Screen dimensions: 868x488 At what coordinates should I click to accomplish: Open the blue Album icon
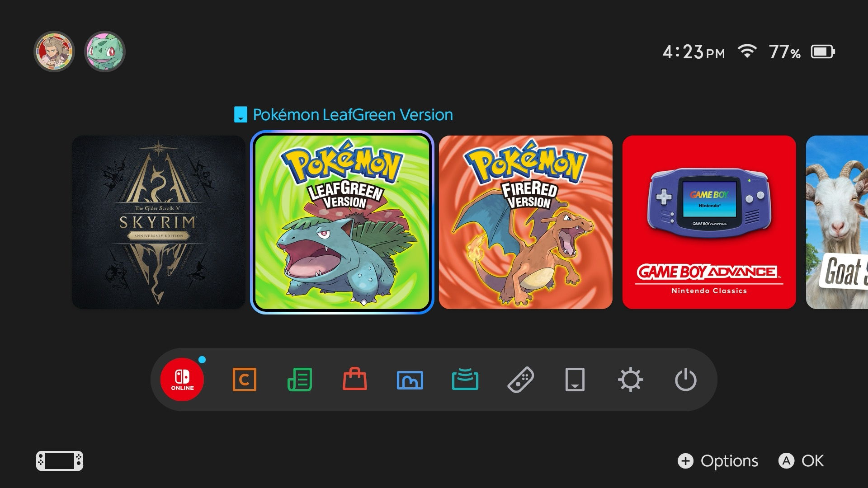410,380
